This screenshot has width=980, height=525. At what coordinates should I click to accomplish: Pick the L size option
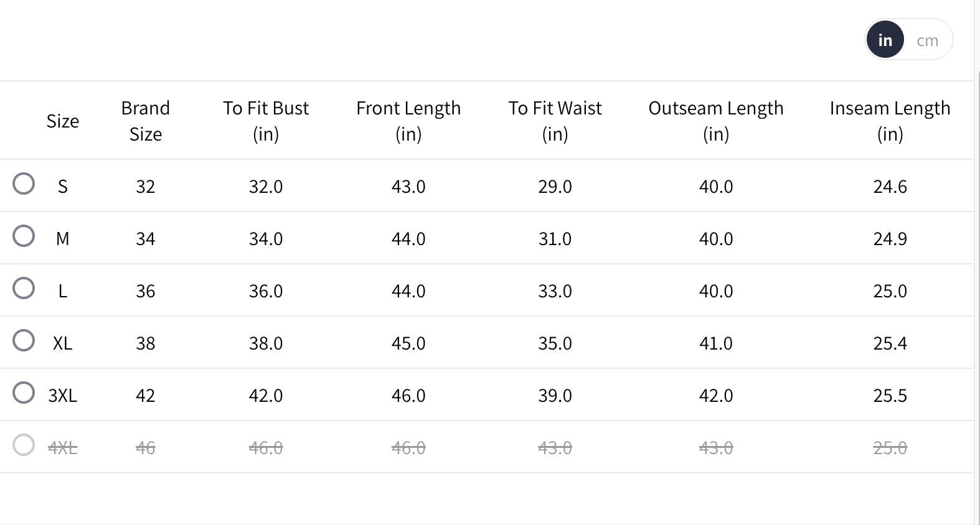24,289
